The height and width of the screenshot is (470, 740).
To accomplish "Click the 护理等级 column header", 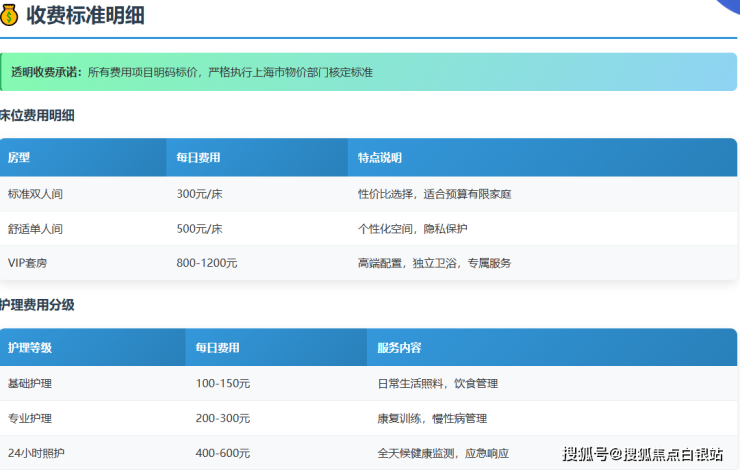I will 30,348.
